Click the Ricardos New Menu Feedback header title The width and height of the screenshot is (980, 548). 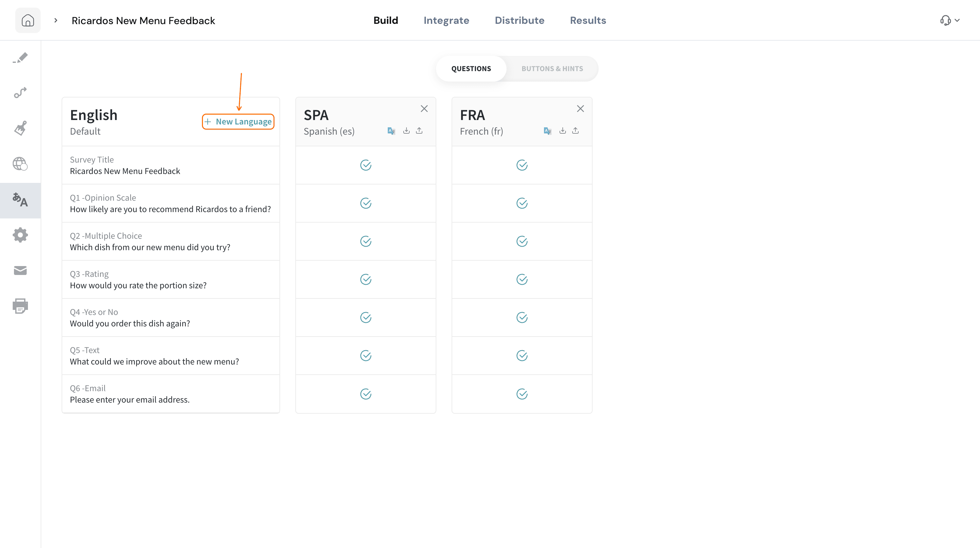[143, 21]
